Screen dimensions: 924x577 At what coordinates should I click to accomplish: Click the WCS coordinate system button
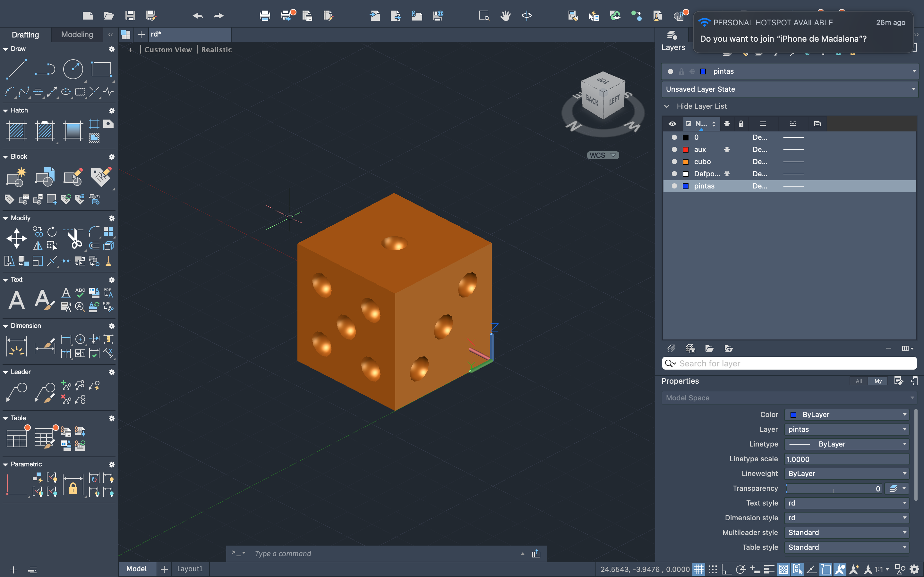click(x=603, y=155)
